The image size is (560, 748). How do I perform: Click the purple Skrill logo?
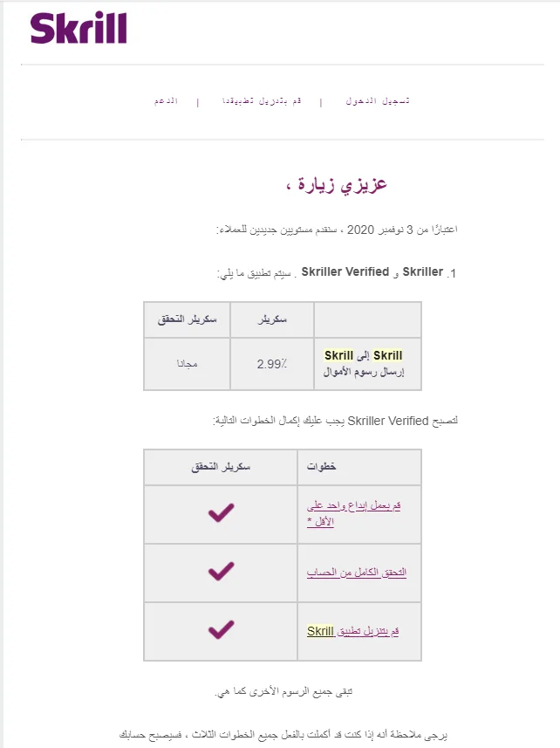coord(79,28)
